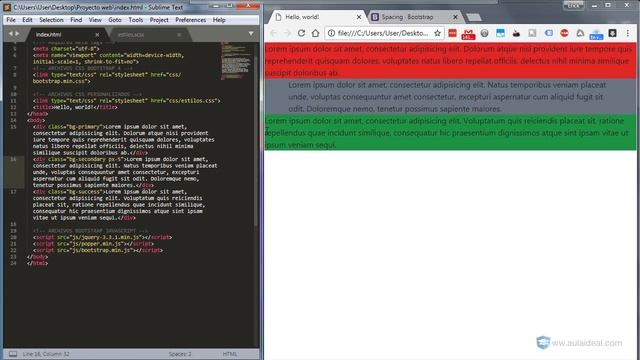640x360 pixels.
Task: Open the Tools menu
Action: tap(136, 20)
